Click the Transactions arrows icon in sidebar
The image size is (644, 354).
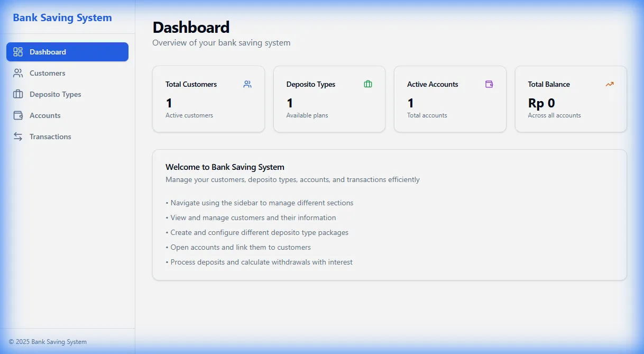click(18, 137)
